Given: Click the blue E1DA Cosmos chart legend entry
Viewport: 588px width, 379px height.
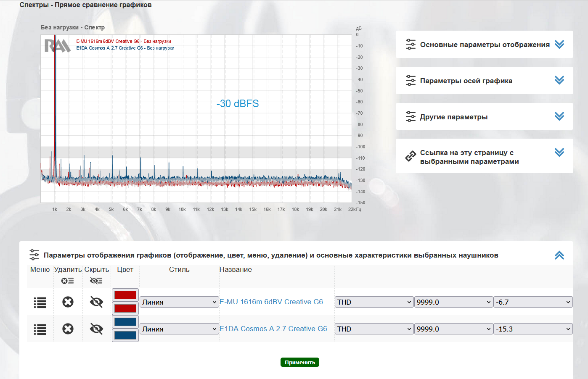Looking at the screenshot, I should point(125,48).
